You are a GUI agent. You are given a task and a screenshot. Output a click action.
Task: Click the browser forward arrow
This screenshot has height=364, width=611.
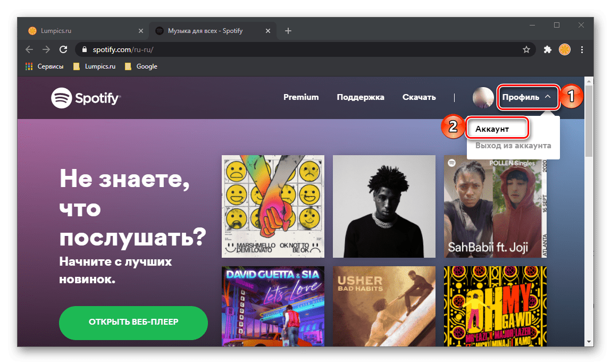tap(46, 49)
